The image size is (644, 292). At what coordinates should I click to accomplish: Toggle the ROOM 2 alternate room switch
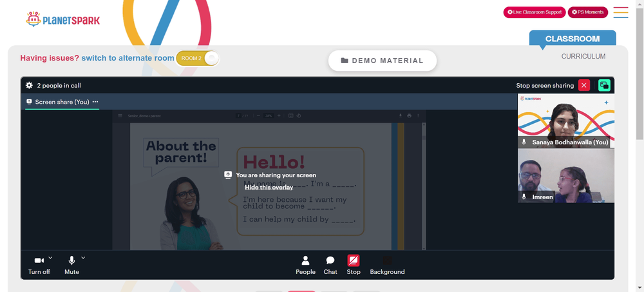pyautogui.click(x=198, y=58)
